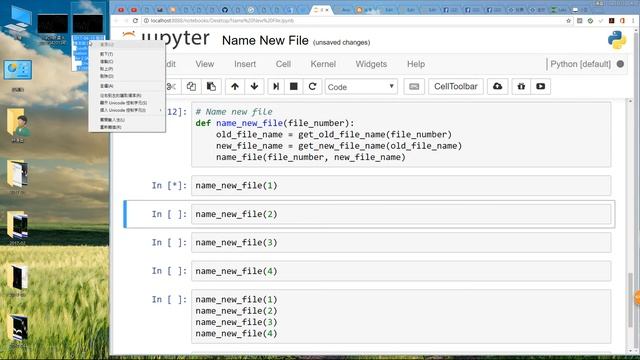Choose 全選(A) Select All in context menu
Viewport: 640px width, 360px height.
(127, 86)
